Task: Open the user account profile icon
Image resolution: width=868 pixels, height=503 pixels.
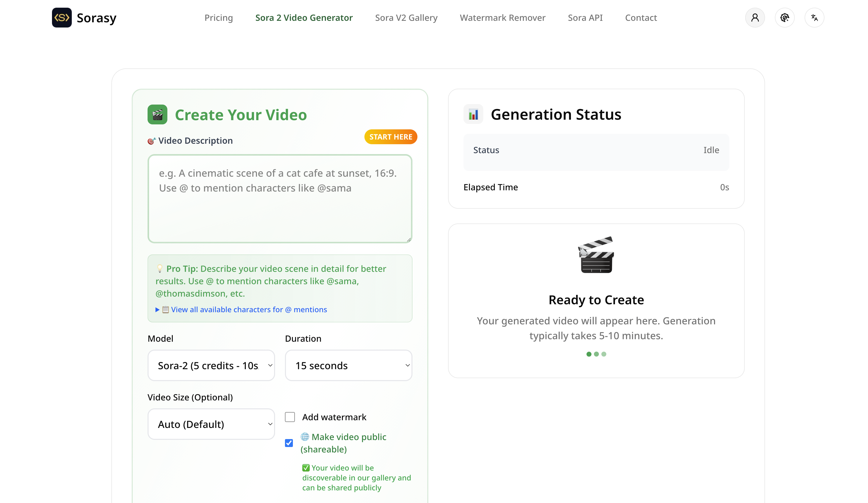Action: (755, 18)
